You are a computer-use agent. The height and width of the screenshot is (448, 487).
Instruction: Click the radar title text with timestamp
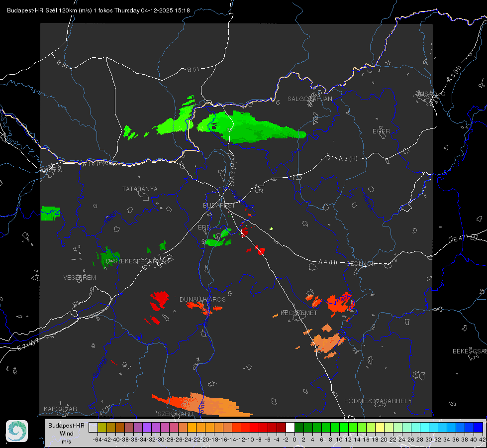pos(98,10)
